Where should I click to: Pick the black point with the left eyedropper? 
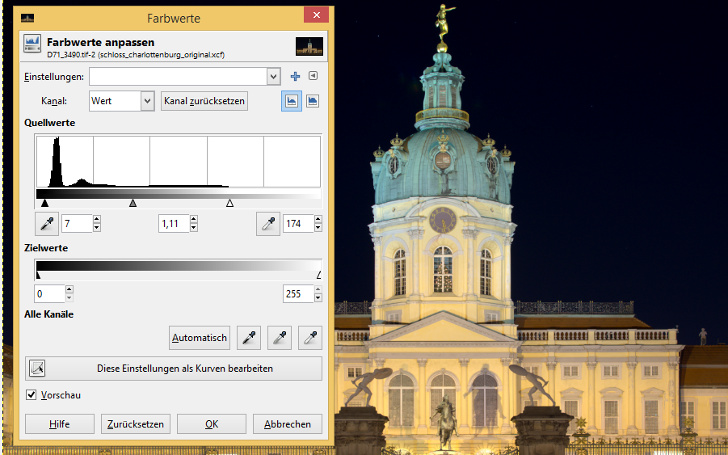click(47, 224)
